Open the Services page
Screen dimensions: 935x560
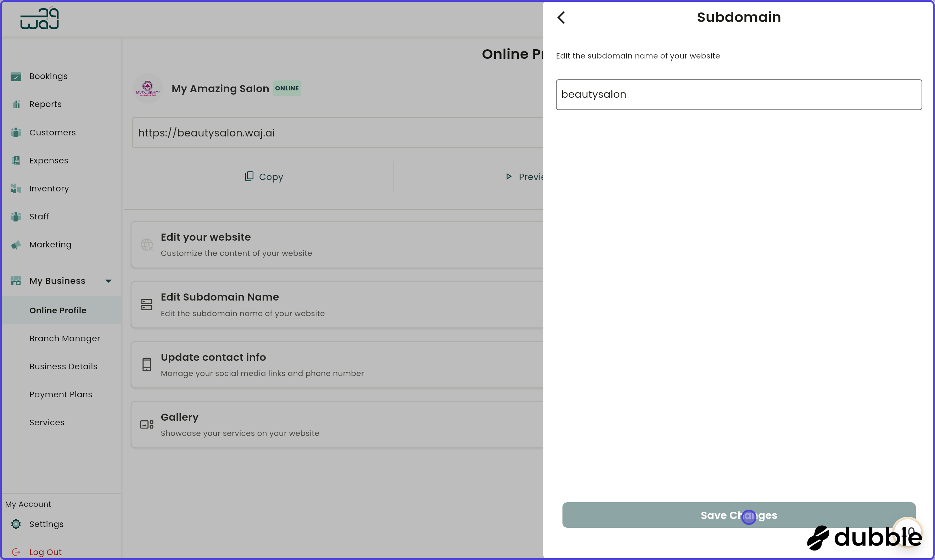[x=47, y=422]
